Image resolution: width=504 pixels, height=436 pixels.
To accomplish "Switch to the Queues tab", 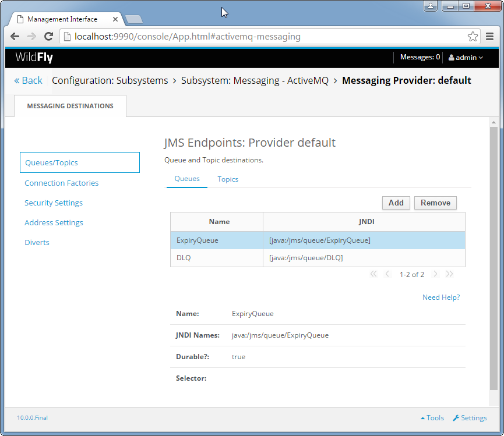I will [x=187, y=179].
